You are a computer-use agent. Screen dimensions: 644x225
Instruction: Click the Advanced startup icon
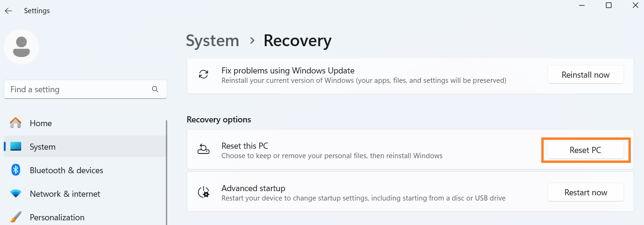coord(204,192)
